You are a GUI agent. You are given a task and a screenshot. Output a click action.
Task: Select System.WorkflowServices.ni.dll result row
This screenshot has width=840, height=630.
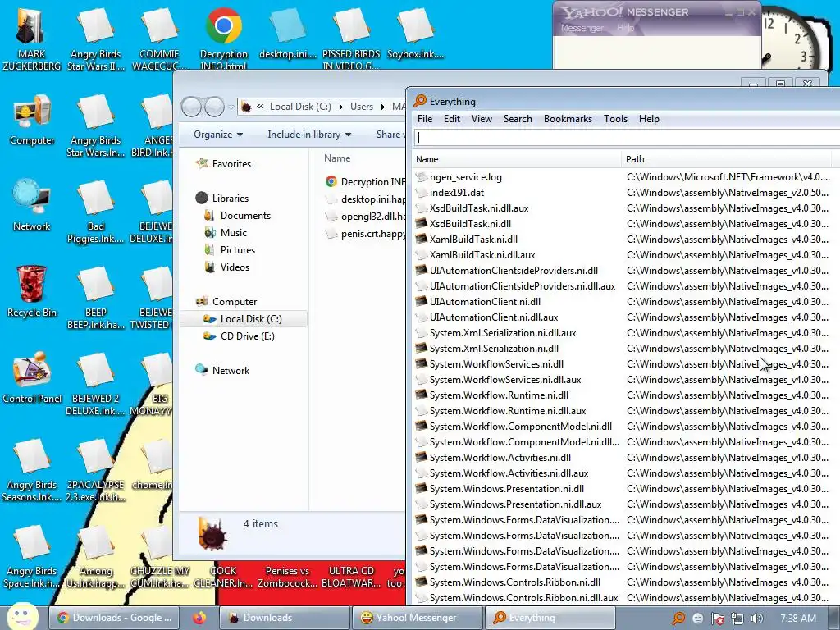click(496, 364)
